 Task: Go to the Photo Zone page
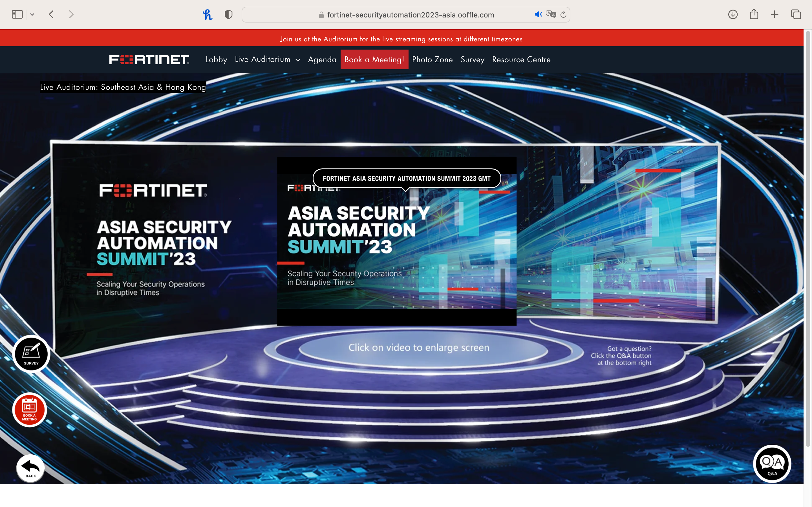[432, 59]
